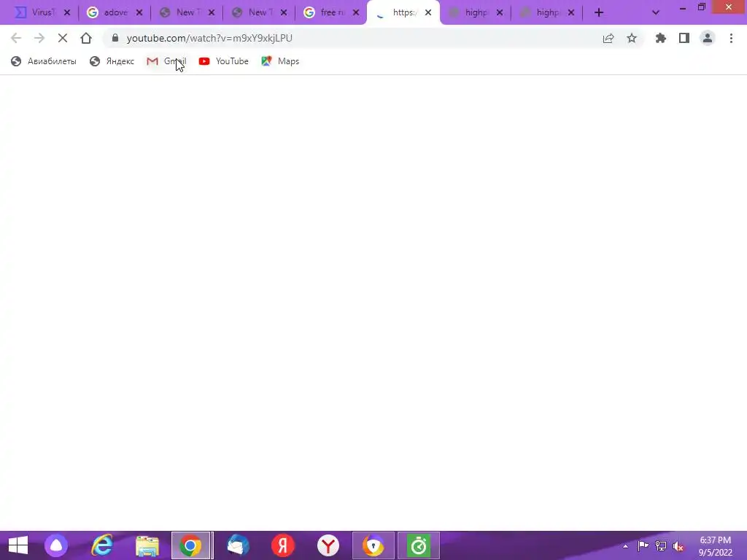Close the 'adove' tab

(139, 13)
